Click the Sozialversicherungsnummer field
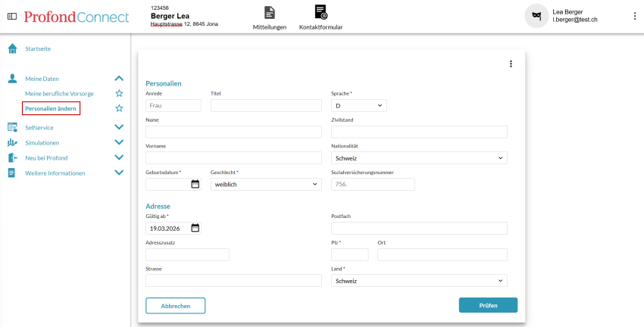This screenshot has width=644, height=327. [373, 184]
